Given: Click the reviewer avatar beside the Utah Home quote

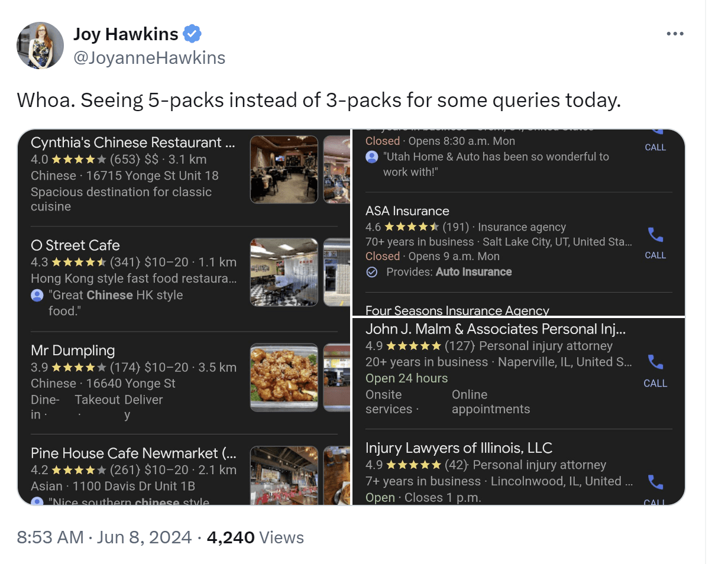Looking at the screenshot, I should click(x=371, y=157).
